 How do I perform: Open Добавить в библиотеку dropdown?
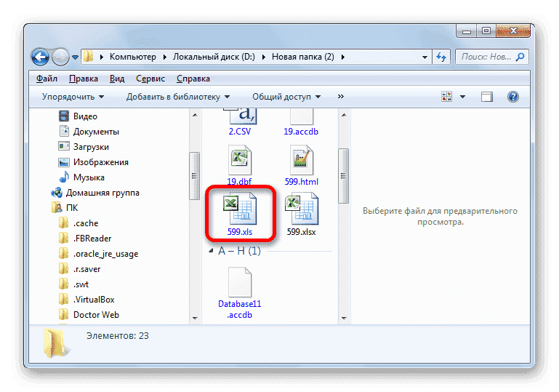point(178,97)
